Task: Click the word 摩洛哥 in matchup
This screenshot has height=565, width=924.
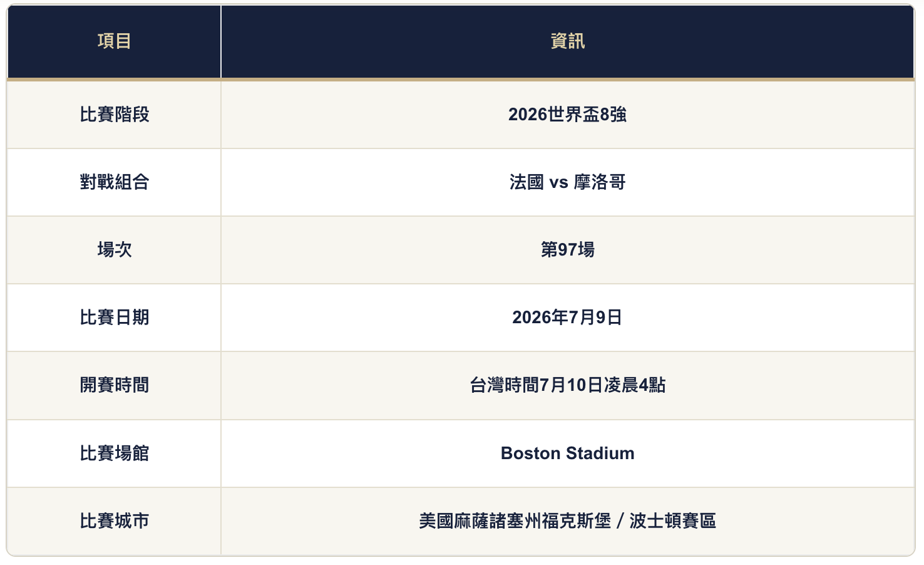Action: [x=600, y=182]
